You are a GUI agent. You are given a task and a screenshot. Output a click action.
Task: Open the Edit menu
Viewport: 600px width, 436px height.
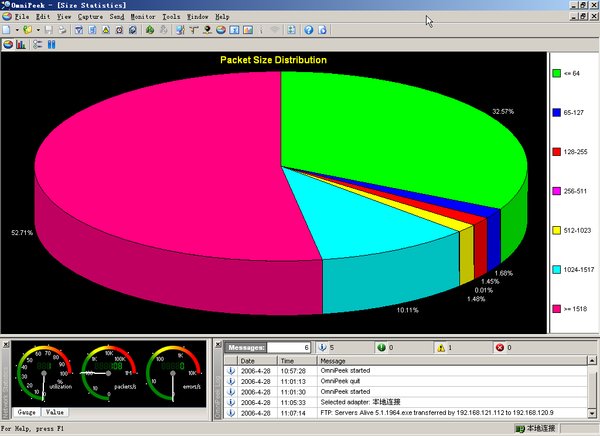pyautogui.click(x=43, y=17)
